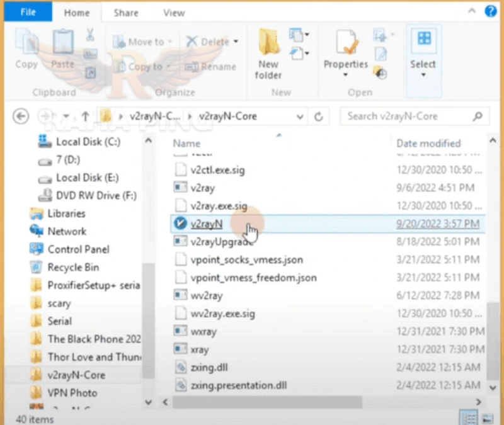Select Control Panel in navigation pane
504x425 pixels.
tap(78, 249)
